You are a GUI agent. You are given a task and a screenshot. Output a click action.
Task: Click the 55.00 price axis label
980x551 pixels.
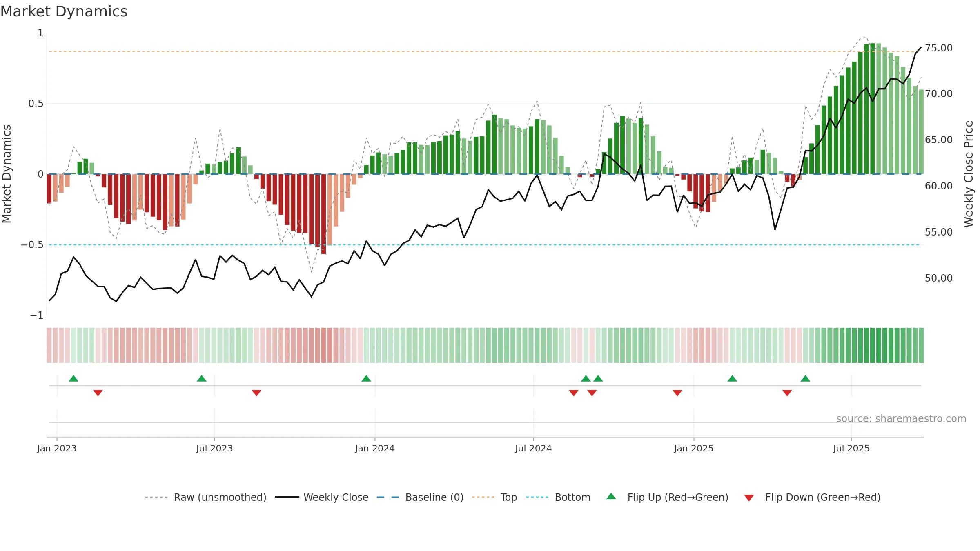[x=939, y=232]
